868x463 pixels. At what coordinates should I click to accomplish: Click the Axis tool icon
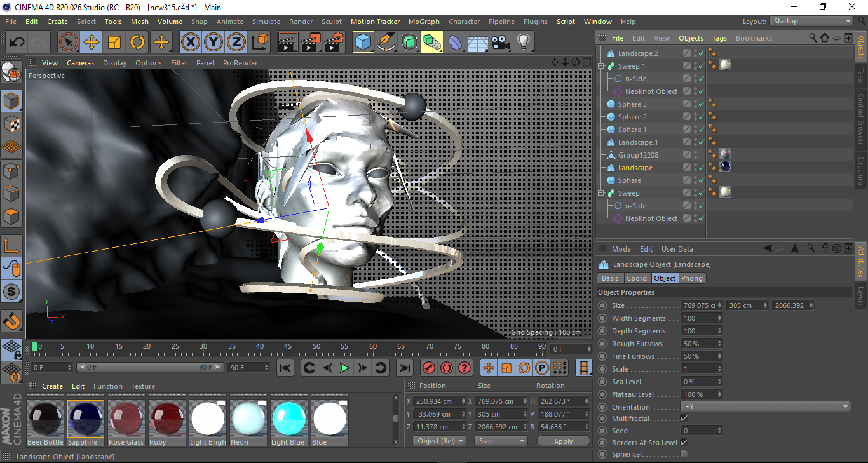(12, 245)
